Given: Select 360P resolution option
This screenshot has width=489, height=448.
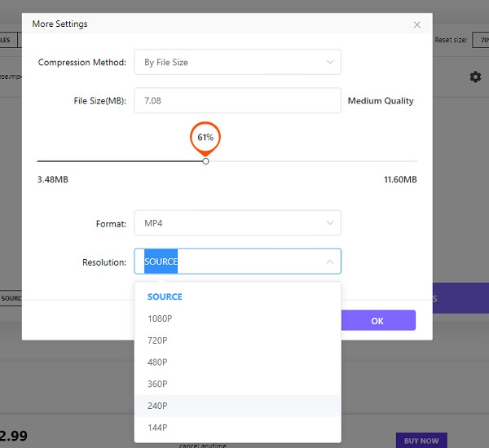Looking at the screenshot, I should 237,384.
